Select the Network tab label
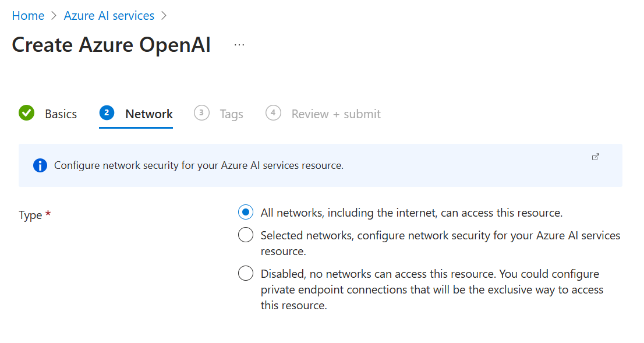Image resolution: width=644 pixels, height=343 pixels. [149, 114]
